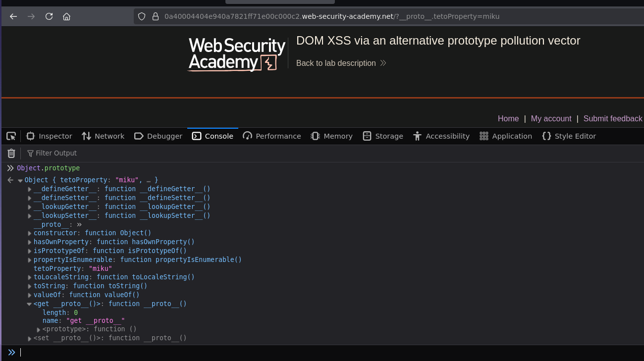
Task: Click the lab title heading text
Action: [x=438, y=41]
